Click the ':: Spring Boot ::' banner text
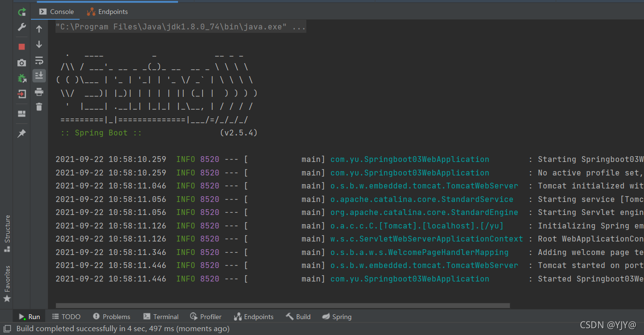644x335 pixels. 101,133
